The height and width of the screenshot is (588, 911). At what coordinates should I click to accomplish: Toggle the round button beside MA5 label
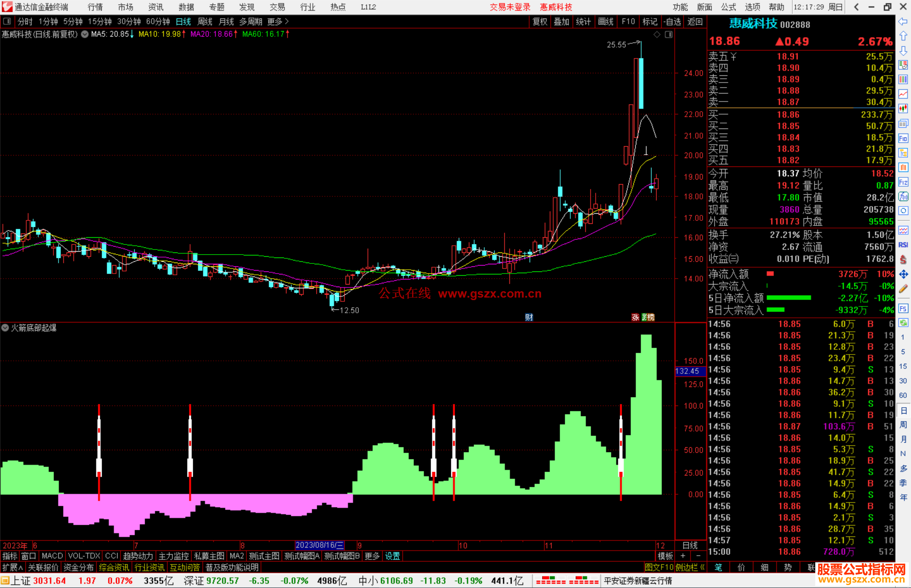(85, 34)
